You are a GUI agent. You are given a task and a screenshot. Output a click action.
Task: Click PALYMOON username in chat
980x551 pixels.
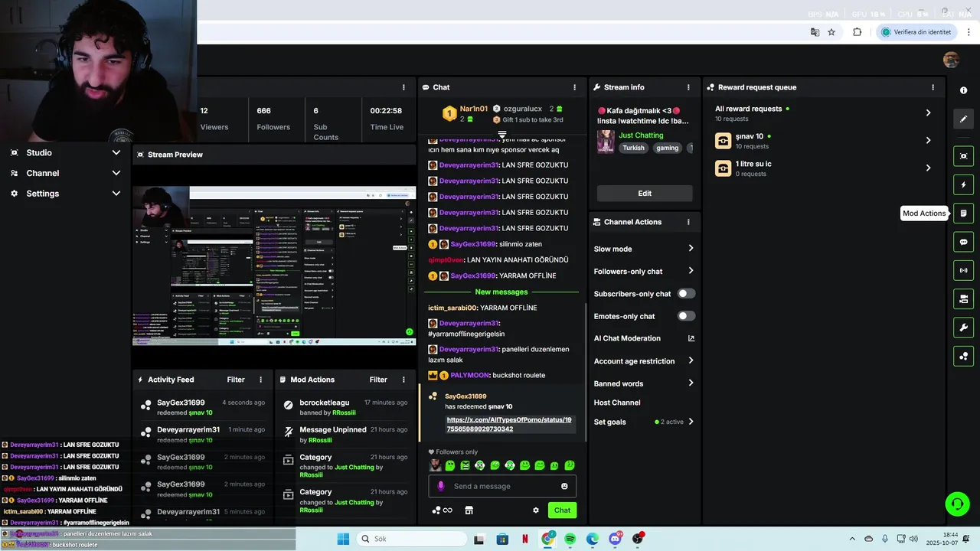470,375
